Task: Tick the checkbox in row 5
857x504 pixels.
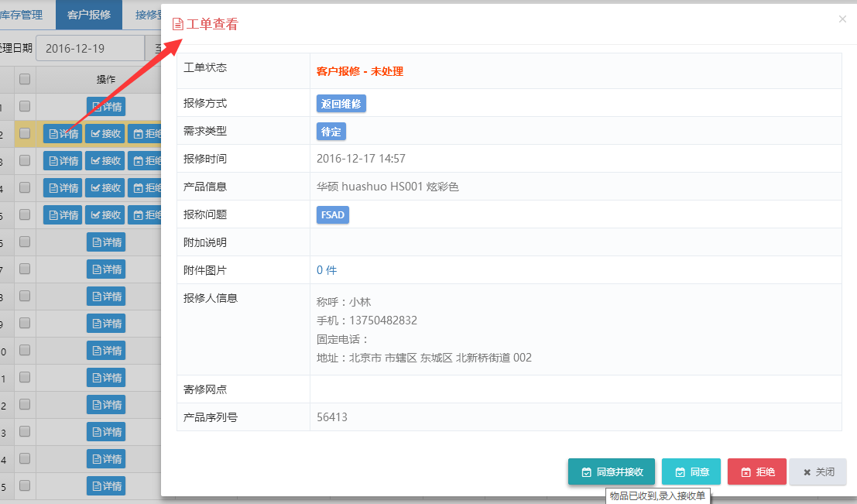Action: [25, 214]
